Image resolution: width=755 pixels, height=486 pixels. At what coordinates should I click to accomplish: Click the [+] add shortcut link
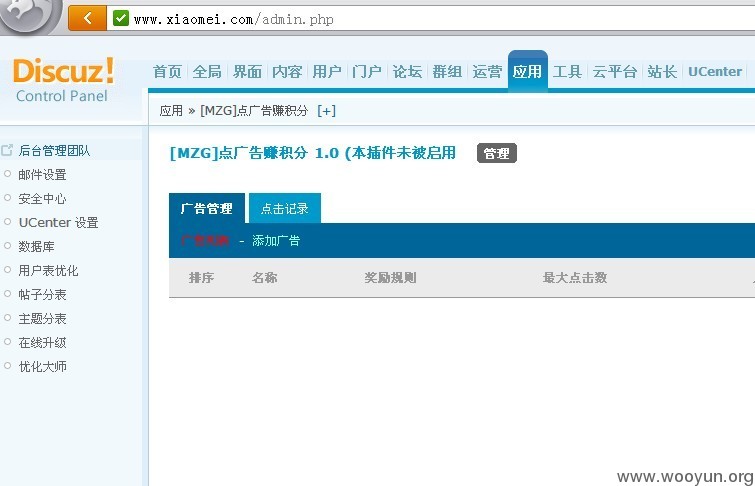point(326,111)
